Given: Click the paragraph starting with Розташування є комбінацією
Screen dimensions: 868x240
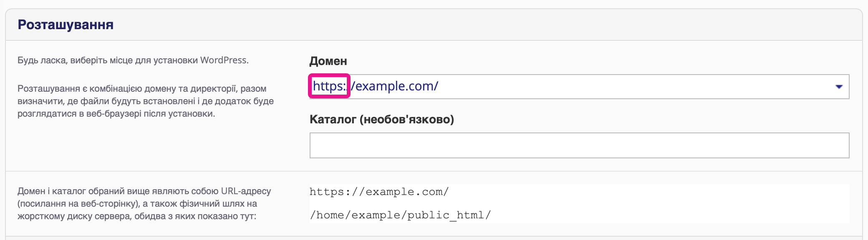Looking at the screenshot, I should pyautogui.click(x=145, y=101).
